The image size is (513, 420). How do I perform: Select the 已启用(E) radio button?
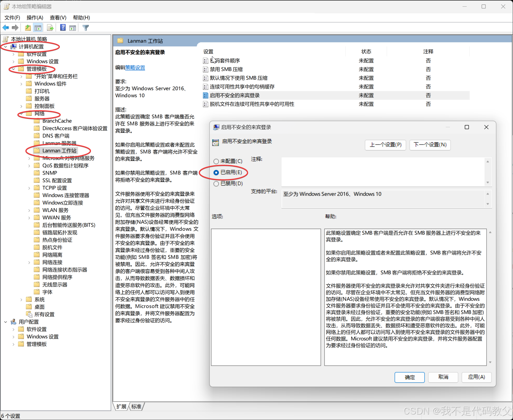(216, 173)
